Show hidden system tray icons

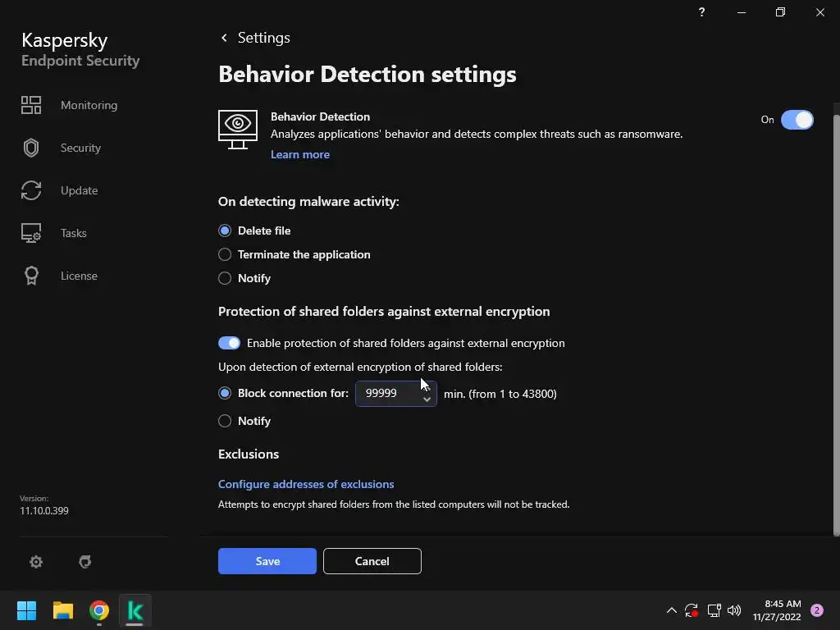point(671,610)
